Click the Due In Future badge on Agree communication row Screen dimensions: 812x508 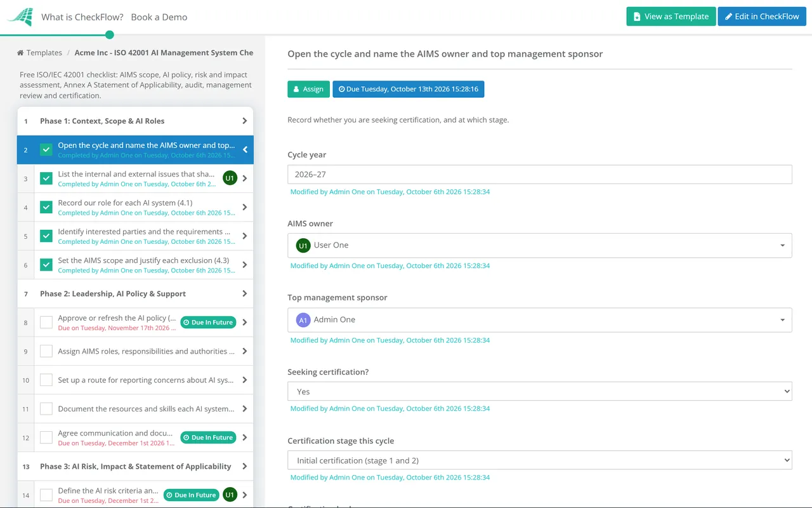208,438
